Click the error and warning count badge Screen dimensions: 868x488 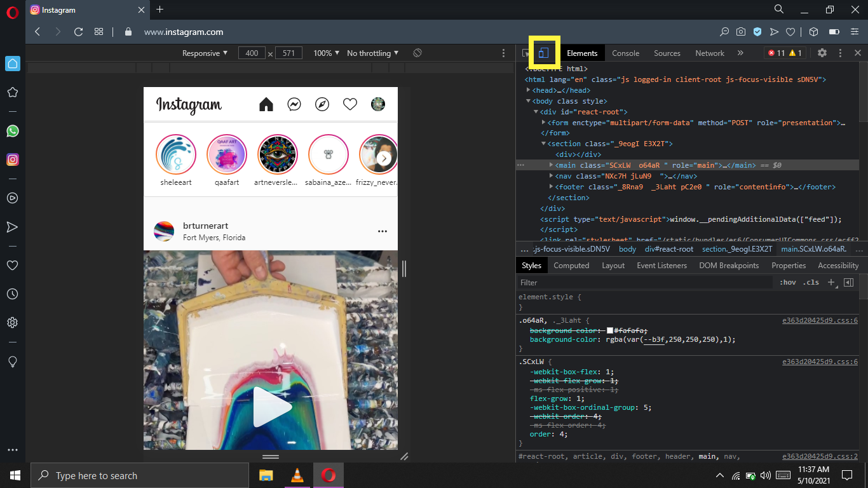click(x=785, y=53)
